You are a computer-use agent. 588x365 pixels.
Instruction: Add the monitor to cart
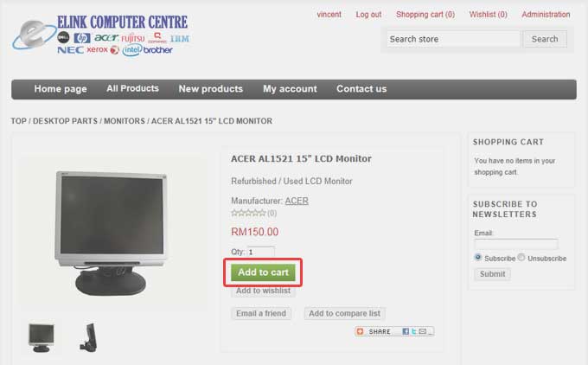[x=263, y=272]
